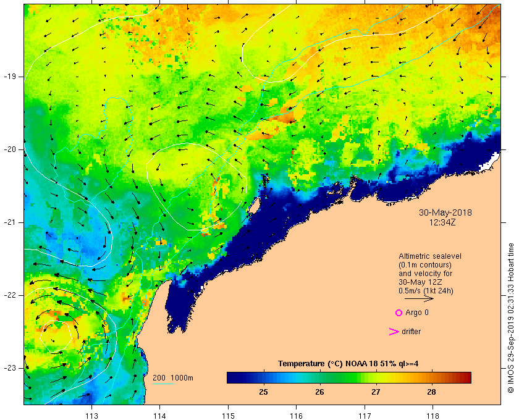This screenshot has height=420, width=519.
Task: Click the '200 1000m' depth contour label
Action: click(x=173, y=378)
